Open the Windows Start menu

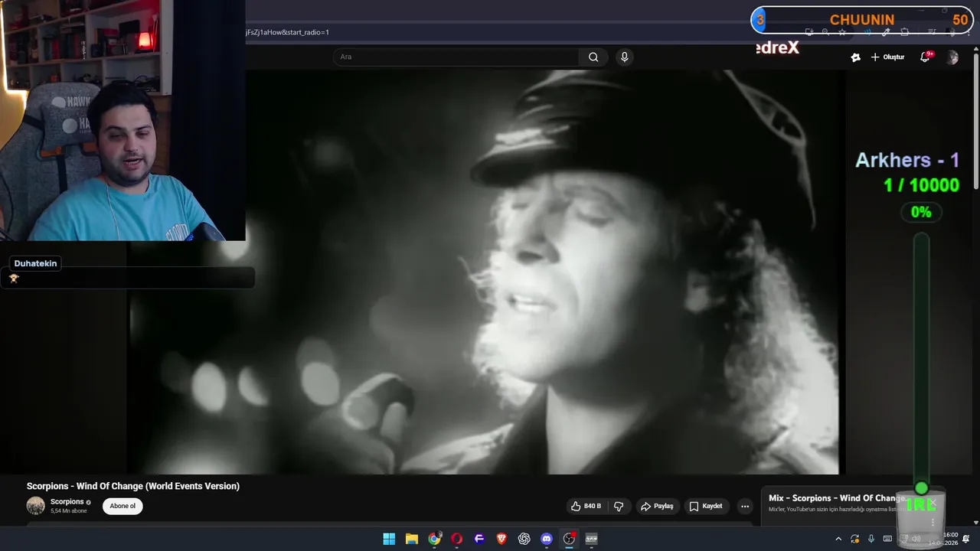coord(389,539)
